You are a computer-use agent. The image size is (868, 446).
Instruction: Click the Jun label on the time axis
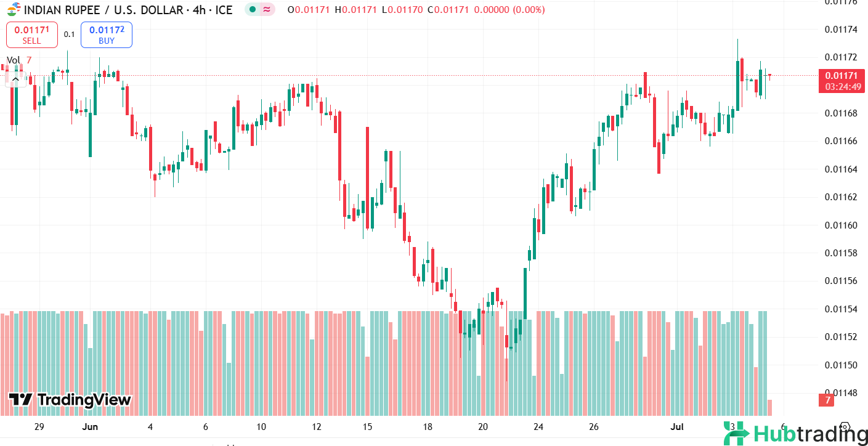pyautogui.click(x=90, y=427)
